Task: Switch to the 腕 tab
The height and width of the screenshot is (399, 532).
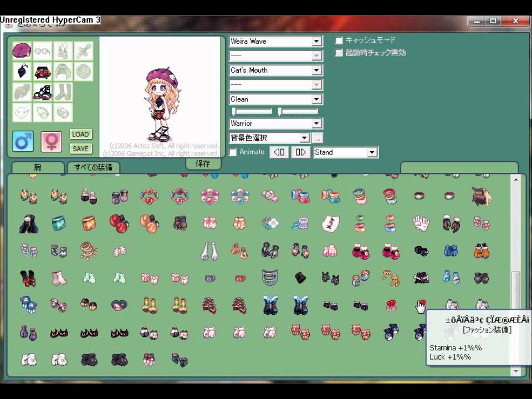Action: (x=38, y=167)
